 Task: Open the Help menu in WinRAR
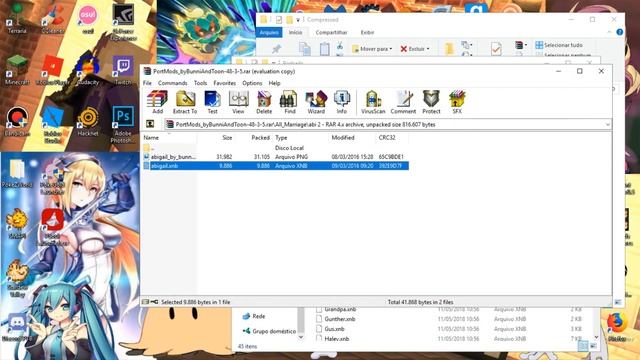tap(274, 83)
